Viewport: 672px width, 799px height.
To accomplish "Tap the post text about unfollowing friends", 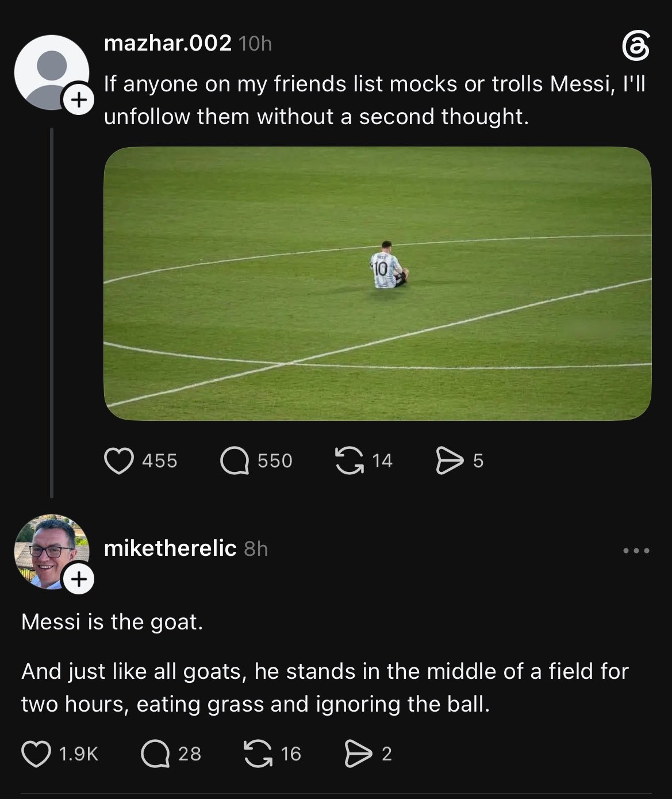I will 375,100.
